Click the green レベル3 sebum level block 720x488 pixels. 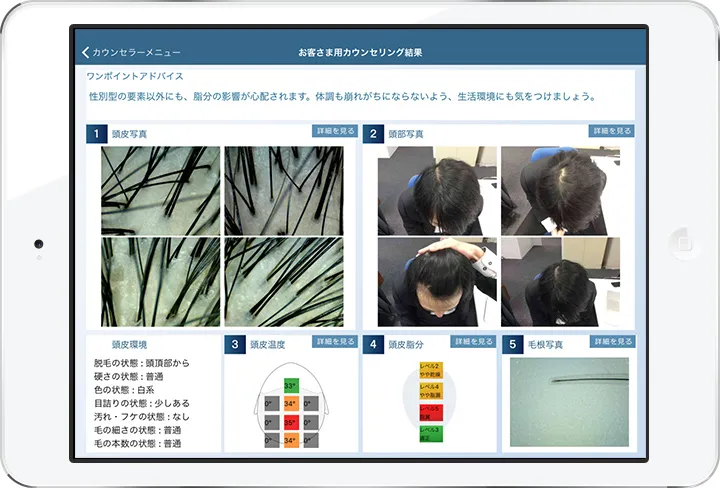tap(430, 434)
